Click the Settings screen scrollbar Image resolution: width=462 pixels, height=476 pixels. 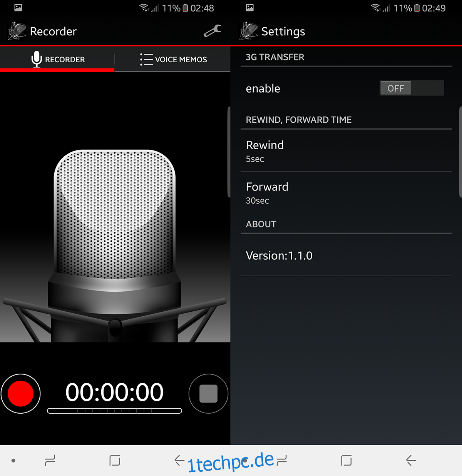(460, 152)
